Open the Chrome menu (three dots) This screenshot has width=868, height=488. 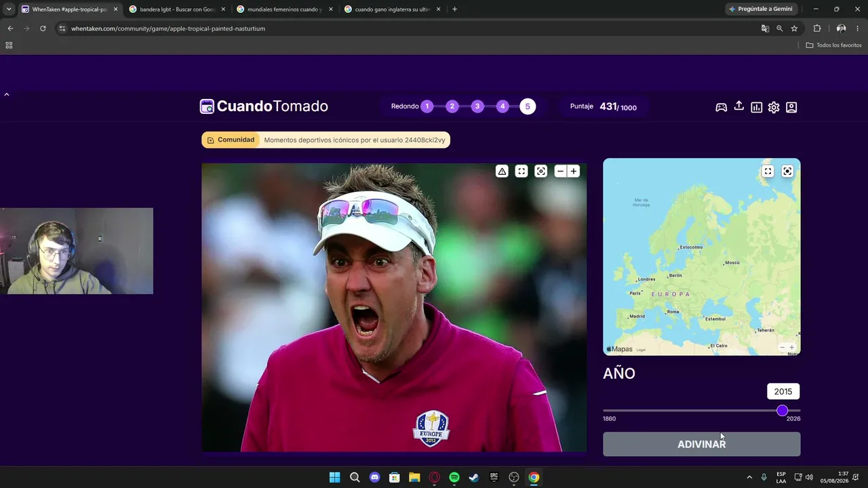[859, 28]
